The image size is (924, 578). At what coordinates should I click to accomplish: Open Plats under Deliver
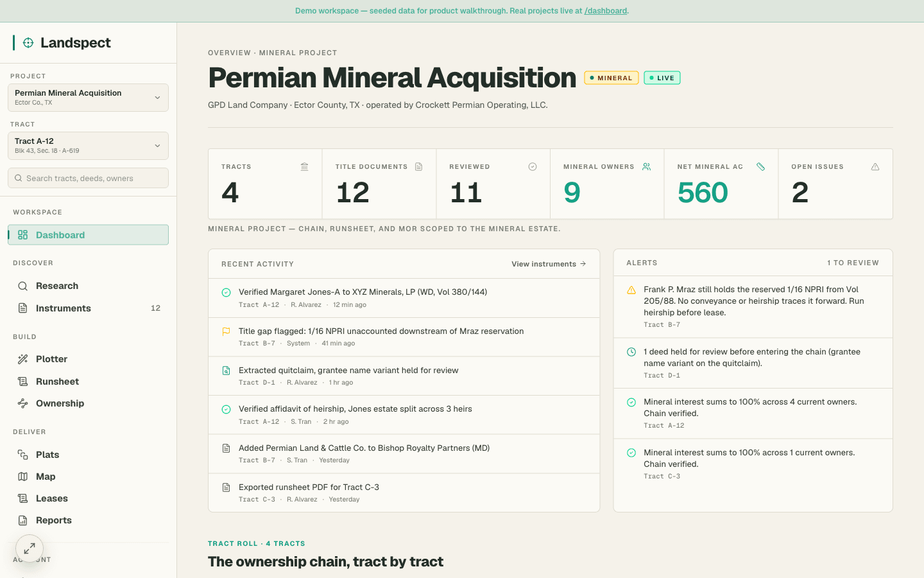pyautogui.click(x=88, y=455)
